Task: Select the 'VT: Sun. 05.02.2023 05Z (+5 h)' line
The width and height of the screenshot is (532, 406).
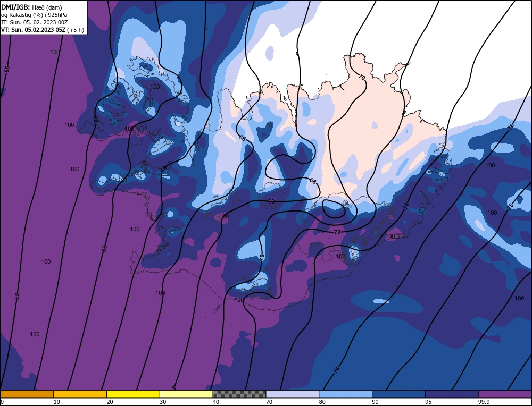Action: pos(43,30)
